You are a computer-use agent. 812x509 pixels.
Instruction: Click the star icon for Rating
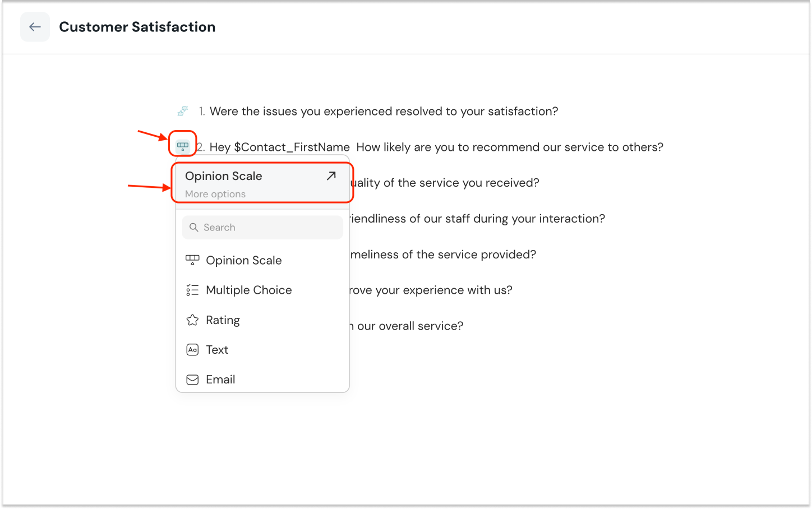point(192,320)
